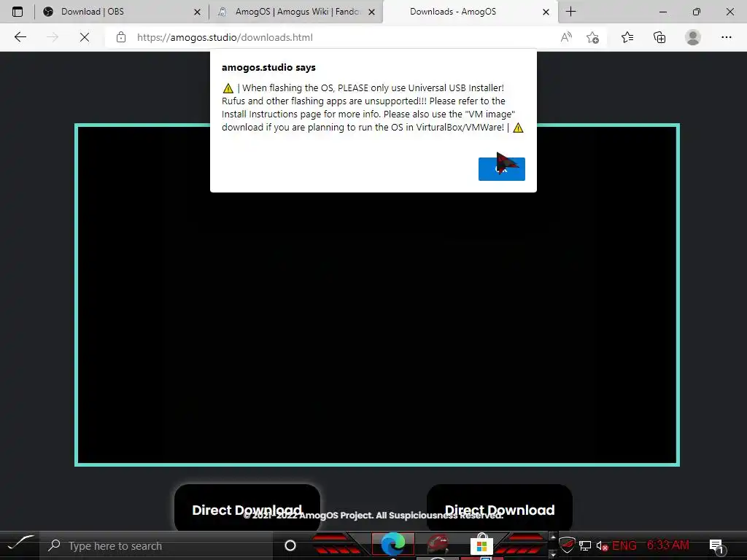
Task: Add this page to favorites
Action: point(592,37)
